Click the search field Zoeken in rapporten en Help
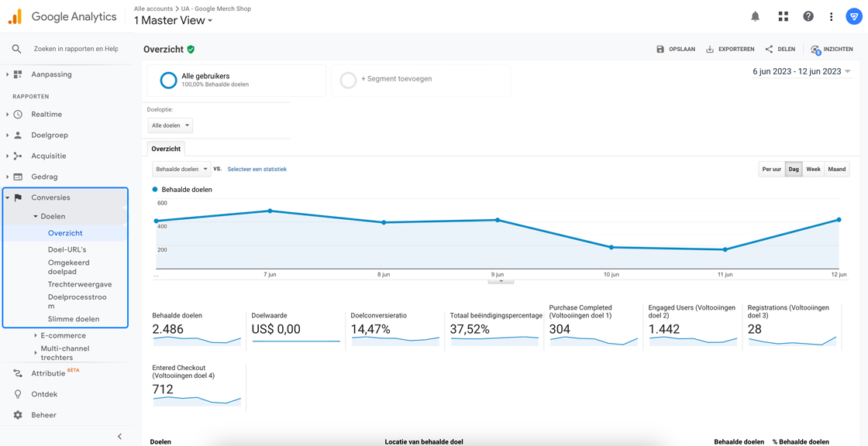This screenshot has height=446, width=868. pos(76,50)
